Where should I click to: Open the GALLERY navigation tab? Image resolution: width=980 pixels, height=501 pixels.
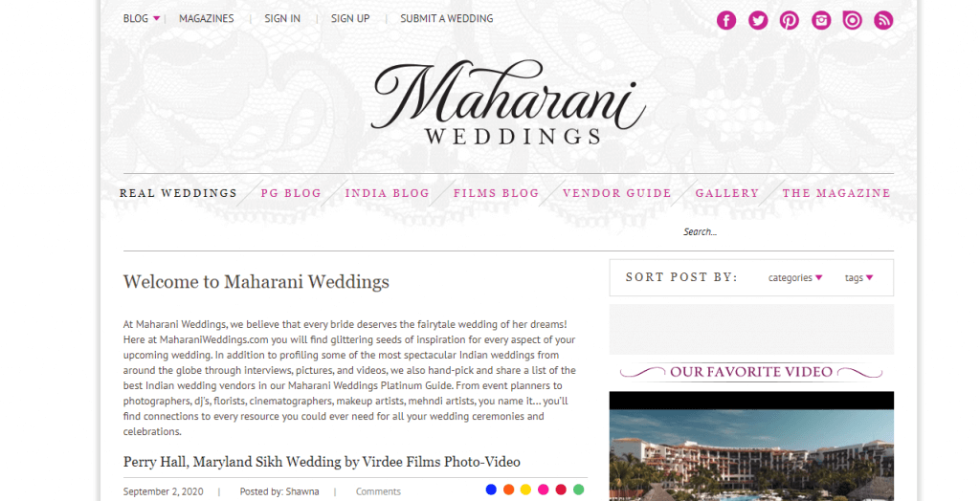pyautogui.click(x=727, y=193)
